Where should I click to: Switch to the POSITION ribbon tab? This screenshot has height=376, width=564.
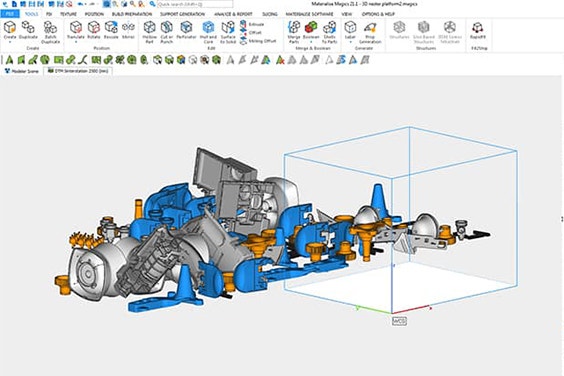94,14
